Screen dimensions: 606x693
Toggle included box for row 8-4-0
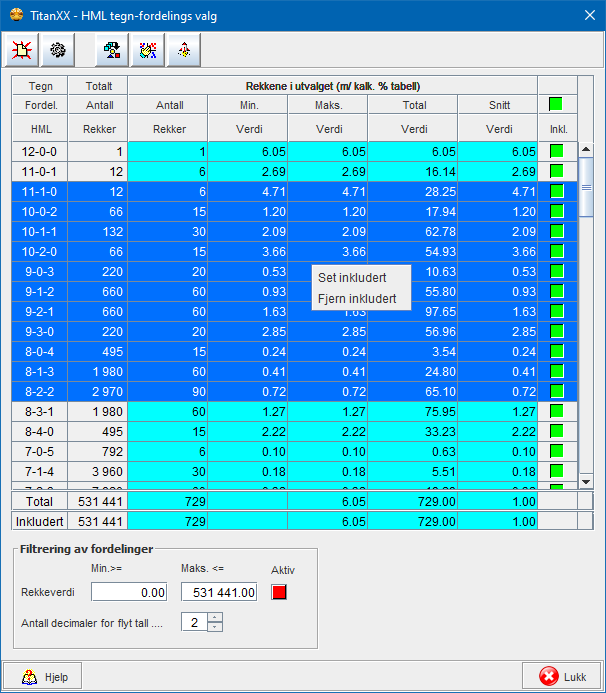pos(557,431)
